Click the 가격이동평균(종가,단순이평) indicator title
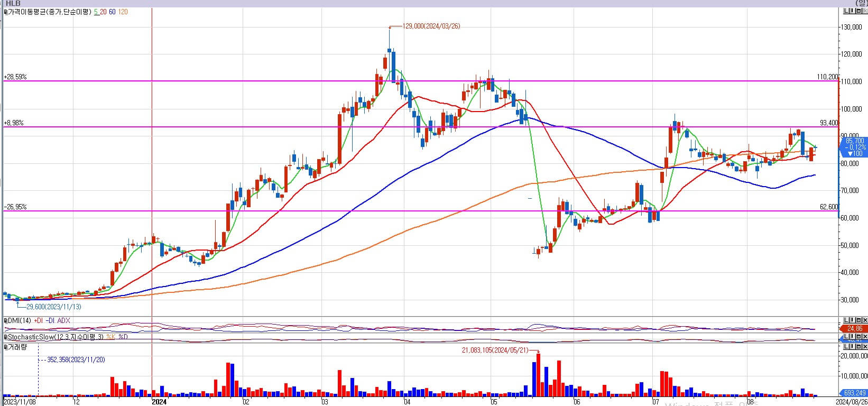868x406 pixels. (x=50, y=12)
